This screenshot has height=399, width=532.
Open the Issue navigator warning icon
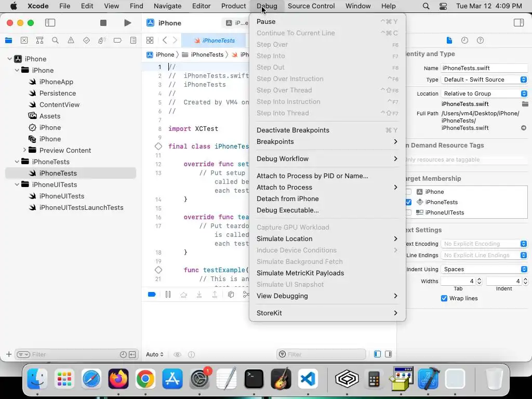[x=71, y=41]
